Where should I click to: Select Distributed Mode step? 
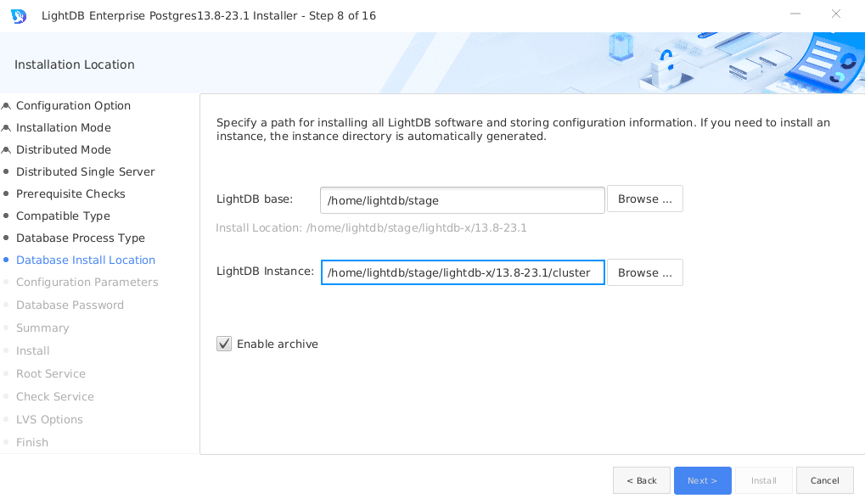64,149
